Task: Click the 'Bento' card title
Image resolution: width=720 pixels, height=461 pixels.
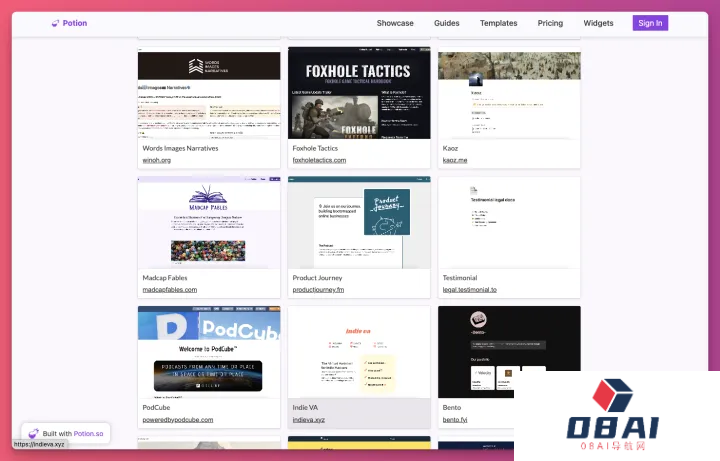Action: click(452, 407)
